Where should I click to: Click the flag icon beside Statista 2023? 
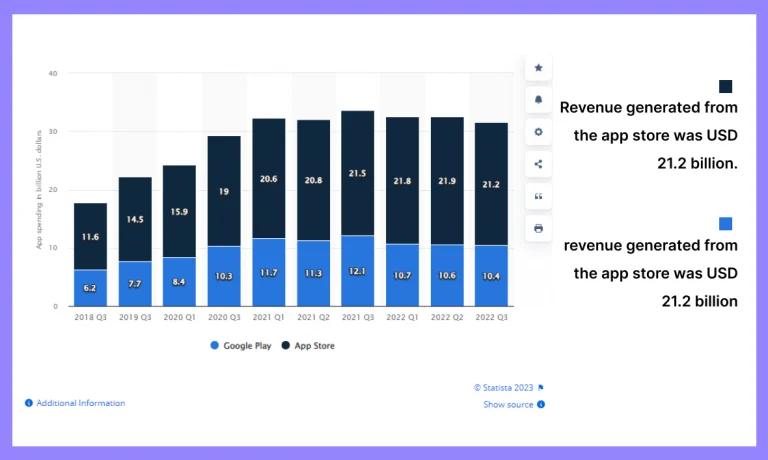(x=541, y=388)
